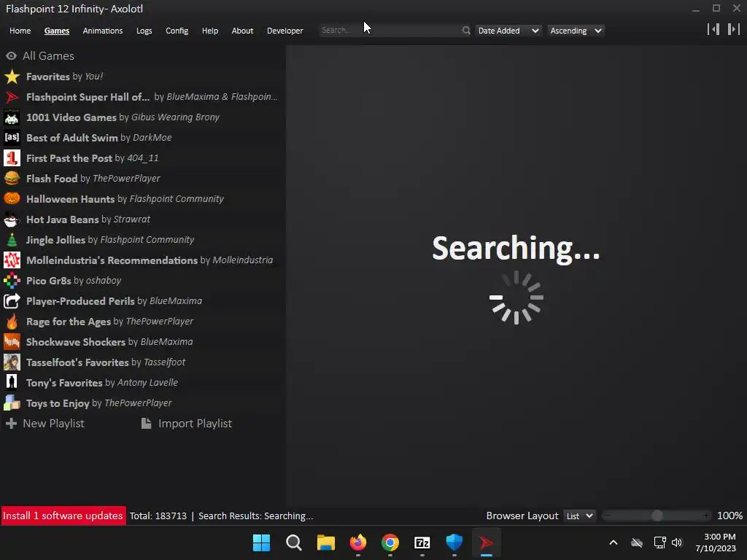This screenshot has height=560, width=747.
Task: Open the Config page
Action: (177, 31)
